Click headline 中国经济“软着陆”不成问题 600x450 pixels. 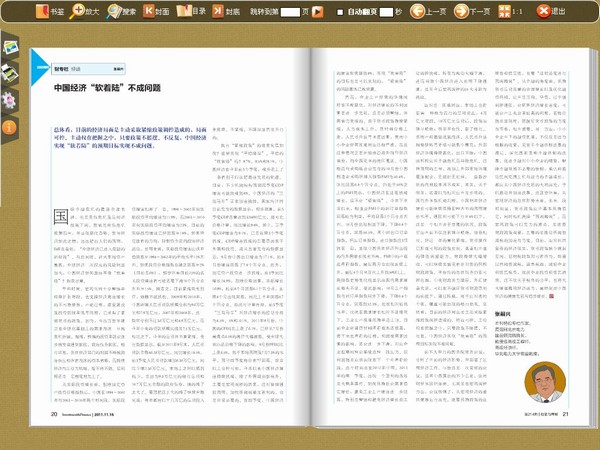pos(107,88)
